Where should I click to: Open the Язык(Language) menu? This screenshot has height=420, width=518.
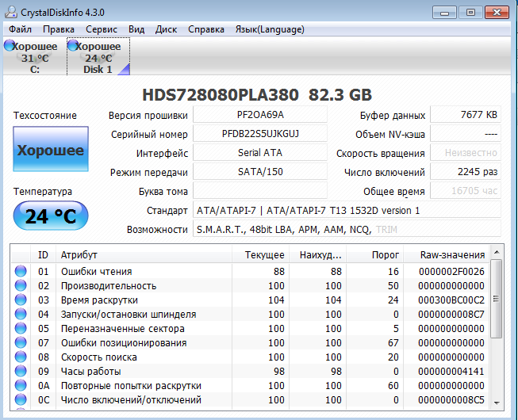270,29
